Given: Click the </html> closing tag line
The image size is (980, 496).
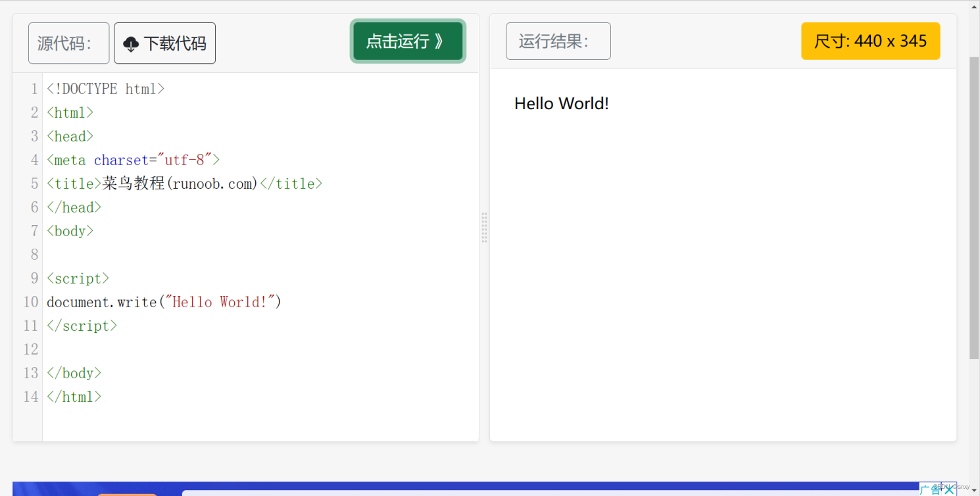Looking at the screenshot, I should (x=74, y=397).
